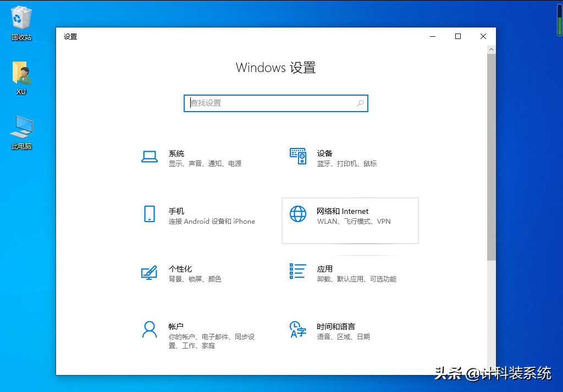Close the 设置 window

pos(483,36)
